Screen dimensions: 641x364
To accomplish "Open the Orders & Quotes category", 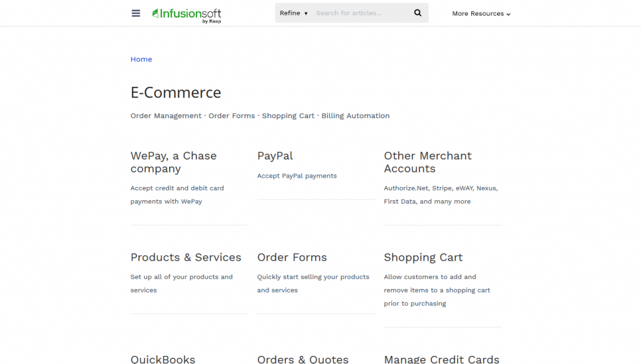I will (302, 359).
